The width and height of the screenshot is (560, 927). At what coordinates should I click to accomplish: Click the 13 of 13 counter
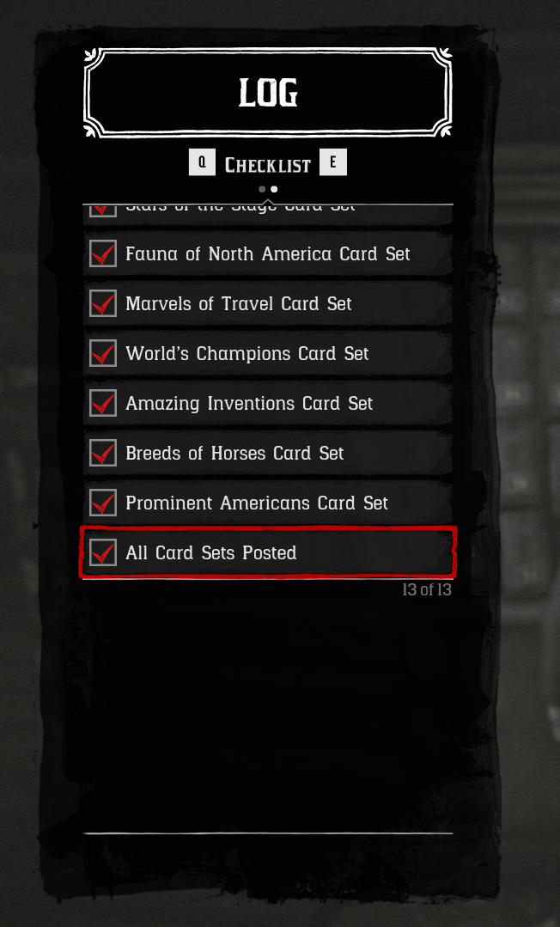point(427,589)
